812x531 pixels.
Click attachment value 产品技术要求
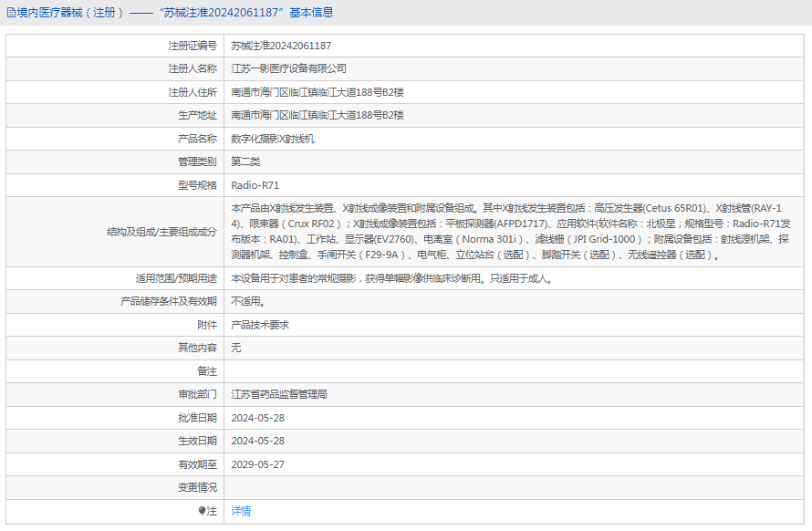coord(260,325)
